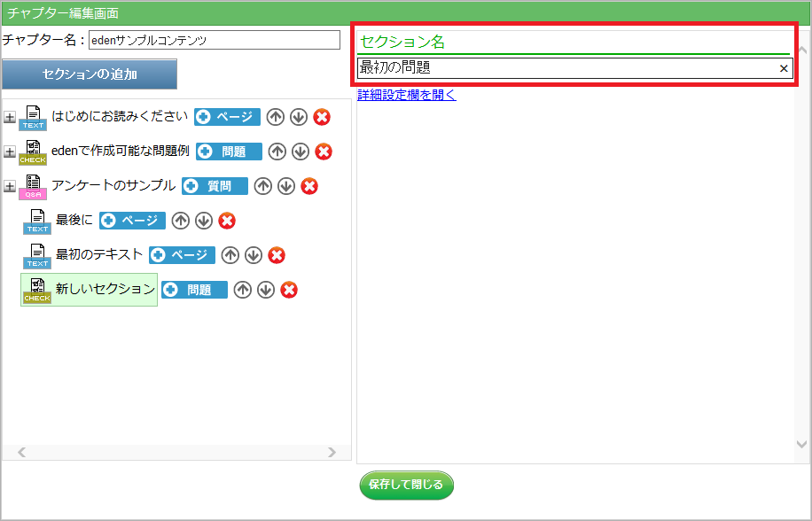Viewport: 812px width, 521px height.
Task: Select the 最後に section name
Action: click(x=74, y=220)
